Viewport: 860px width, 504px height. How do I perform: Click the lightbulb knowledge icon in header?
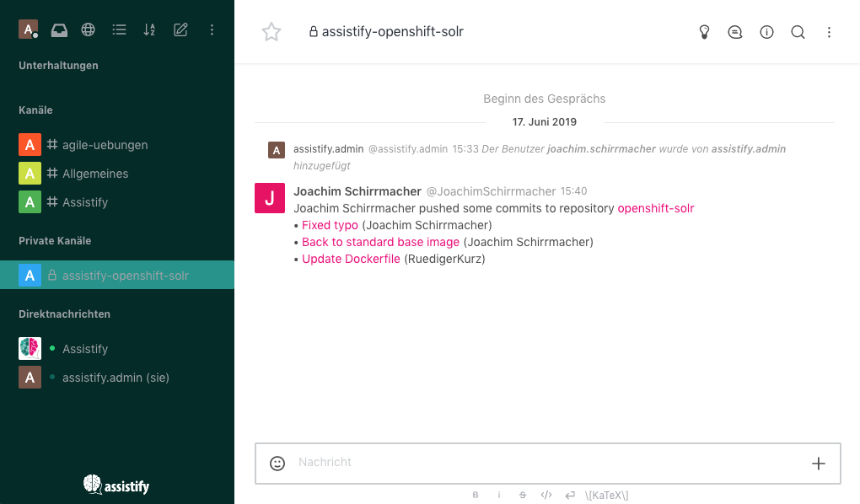pos(704,32)
